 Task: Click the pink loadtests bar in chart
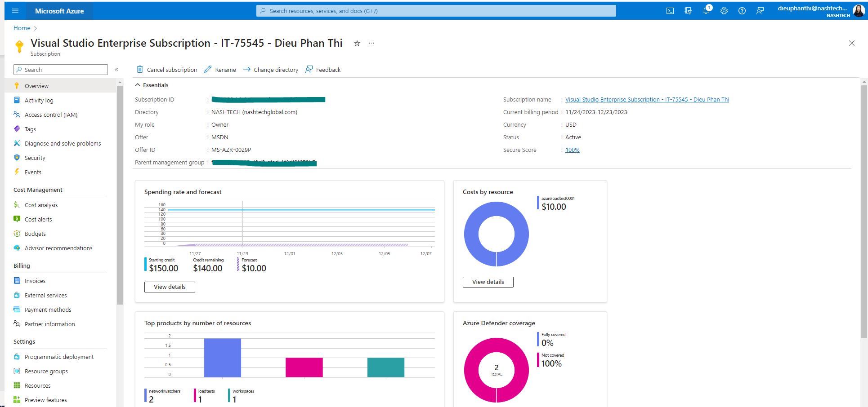[x=304, y=367]
